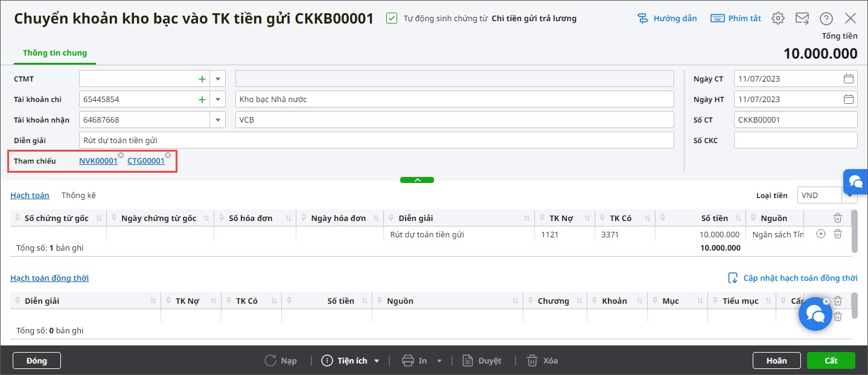Expand the Tài khoản nhận dropdown
The image size is (868, 375).
point(217,120)
